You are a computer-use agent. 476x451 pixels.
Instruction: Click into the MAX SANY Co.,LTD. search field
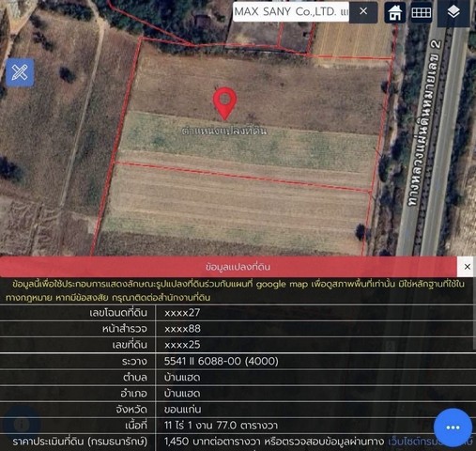(291, 12)
